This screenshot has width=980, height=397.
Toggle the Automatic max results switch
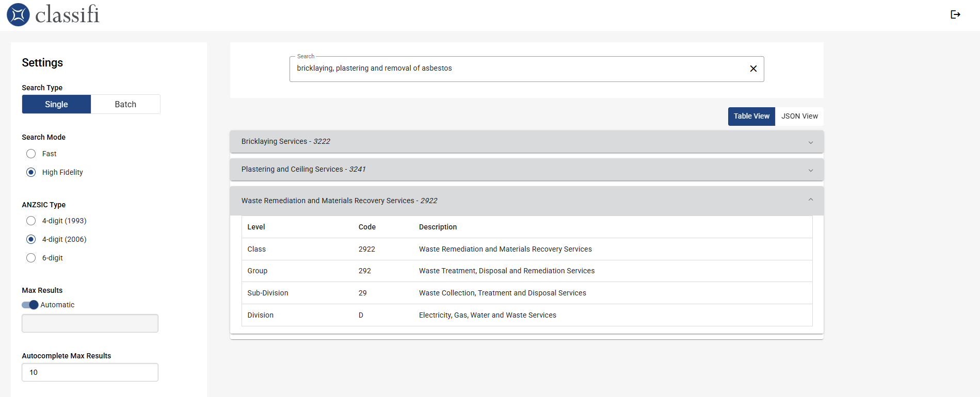click(x=30, y=305)
